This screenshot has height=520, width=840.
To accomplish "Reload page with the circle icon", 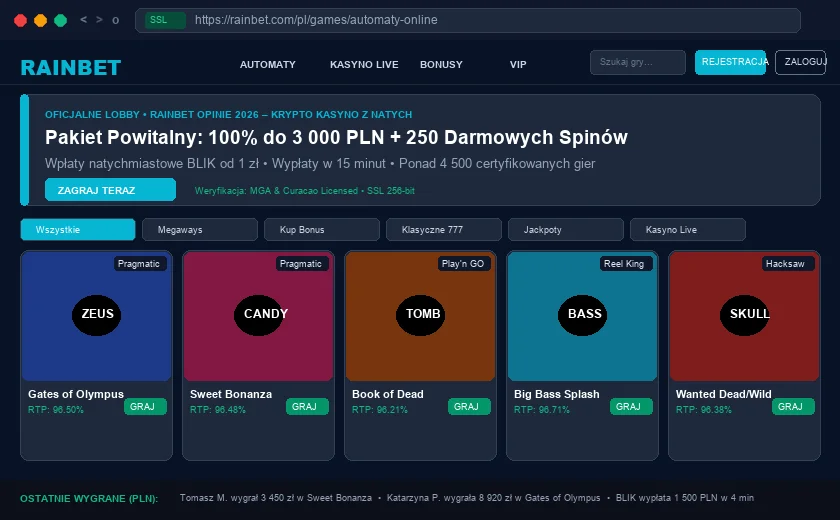I will pos(115,20).
